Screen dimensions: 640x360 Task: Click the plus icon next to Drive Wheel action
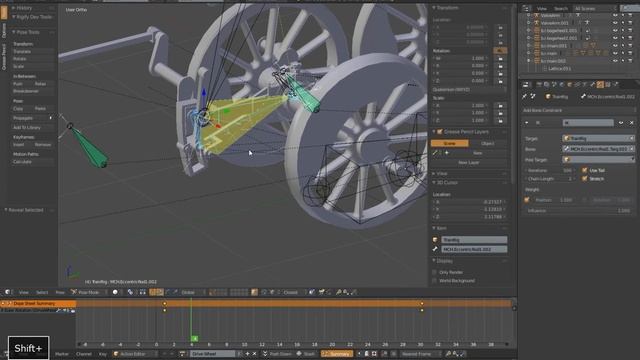pyautogui.click(x=247, y=353)
